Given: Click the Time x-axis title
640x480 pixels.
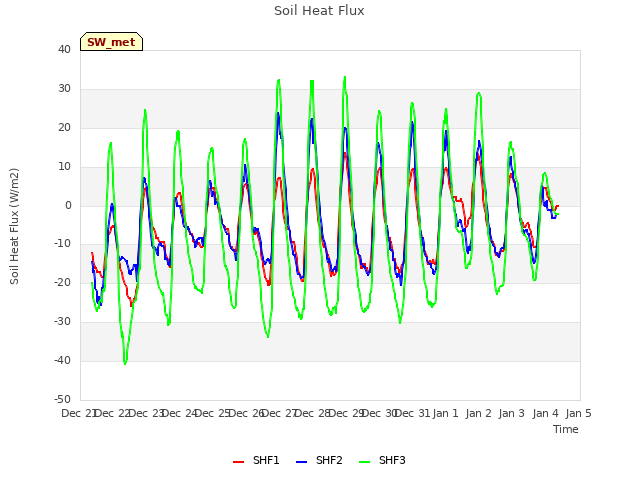Looking at the screenshot, I should [566, 429].
